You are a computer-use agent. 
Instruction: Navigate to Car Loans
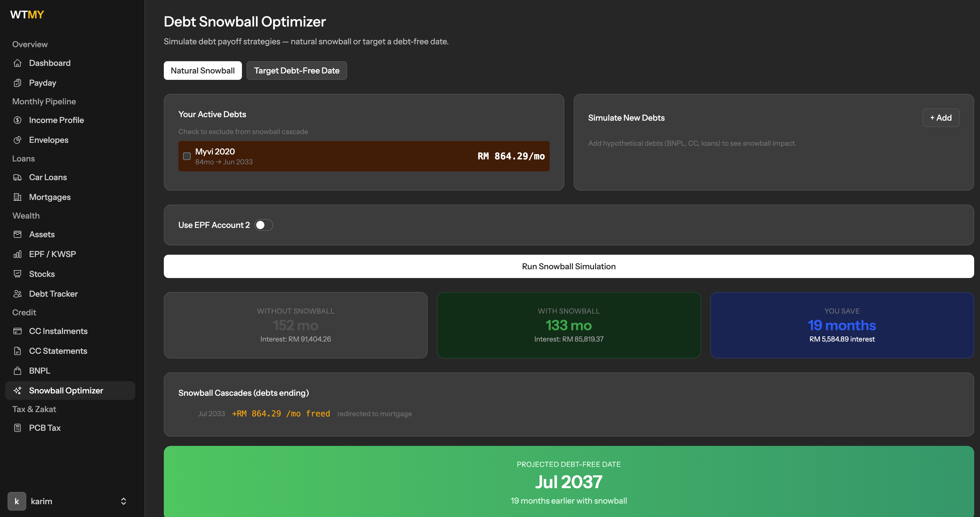click(x=70, y=177)
